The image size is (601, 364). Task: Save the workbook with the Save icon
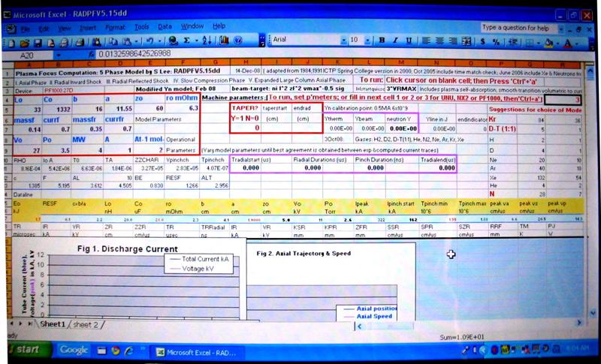click(x=35, y=40)
